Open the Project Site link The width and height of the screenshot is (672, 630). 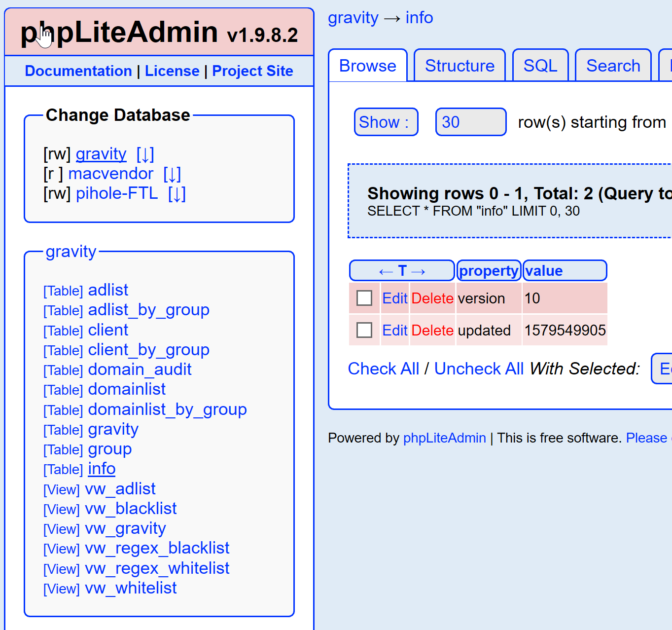click(252, 71)
